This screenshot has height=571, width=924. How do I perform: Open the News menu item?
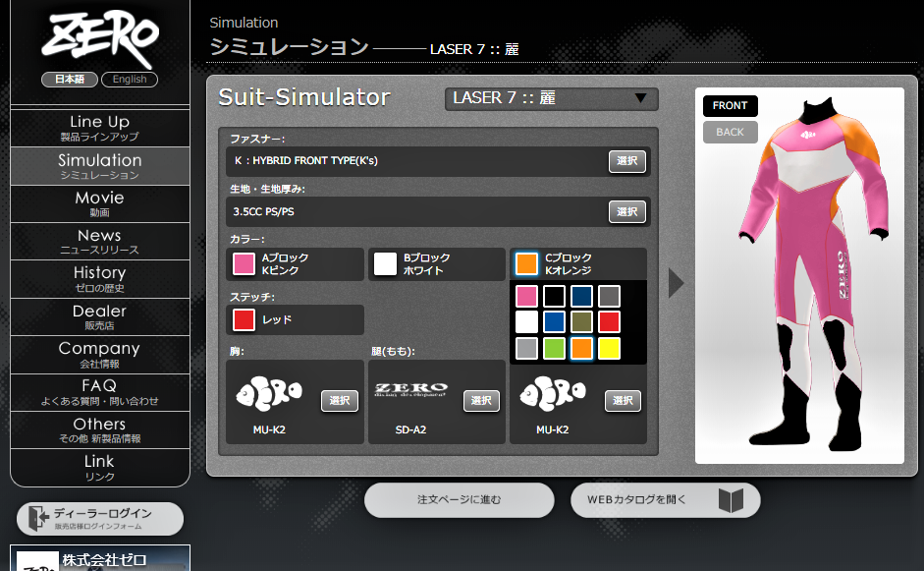pyautogui.click(x=99, y=242)
